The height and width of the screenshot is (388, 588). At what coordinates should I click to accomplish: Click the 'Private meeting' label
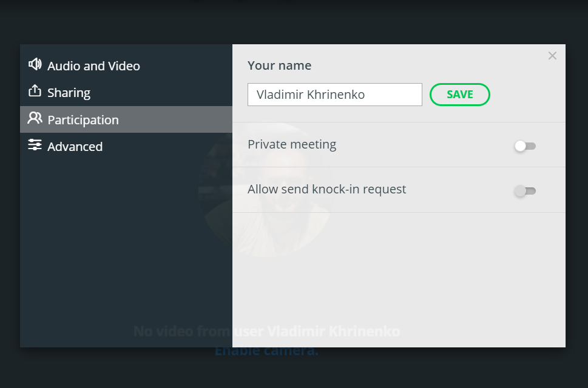pos(292,144)
